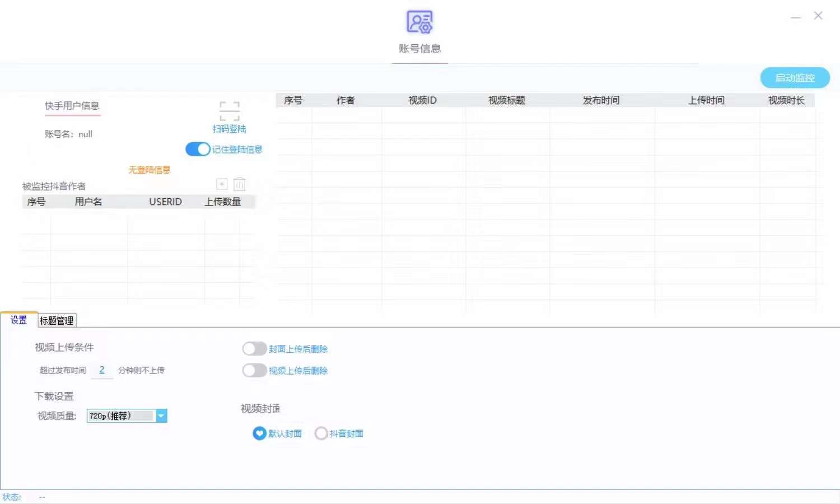Click the USERID column header
The height and width of the screenshot is (504, 840).
pyautogui.click(x=165, y=202)
